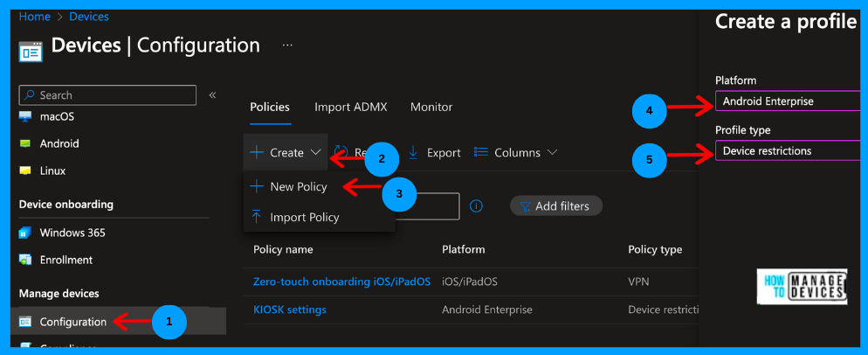This screenshot has height=355, width=868.
Task: Select macOS in the sidebar
Action: coord(57,116)
